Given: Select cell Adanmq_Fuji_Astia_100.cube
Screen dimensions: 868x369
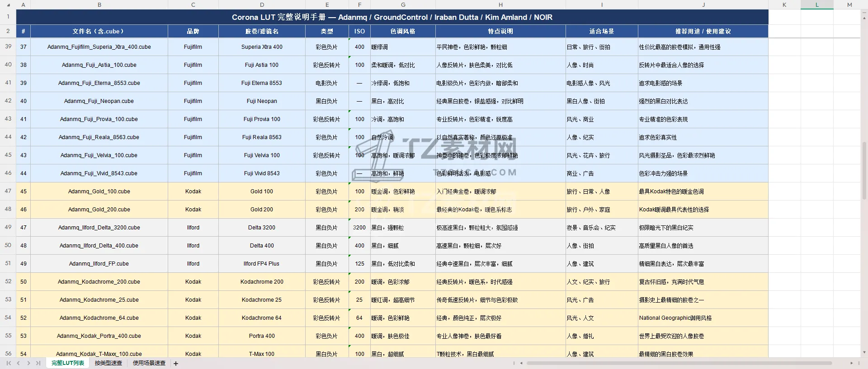Looking at the screenshot, I should tap(99, 65).
